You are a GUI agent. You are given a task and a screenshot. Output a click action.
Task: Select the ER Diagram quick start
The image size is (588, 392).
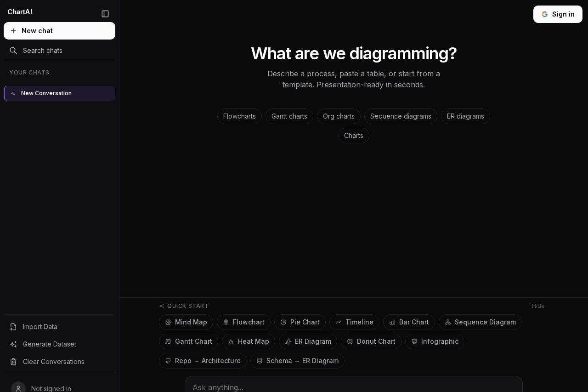click(x=308, y=341)
